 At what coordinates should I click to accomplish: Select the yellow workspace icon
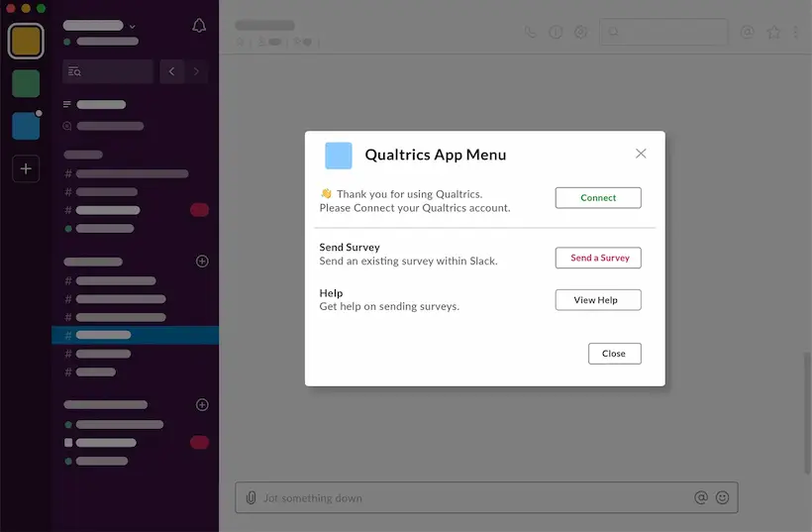26,41
